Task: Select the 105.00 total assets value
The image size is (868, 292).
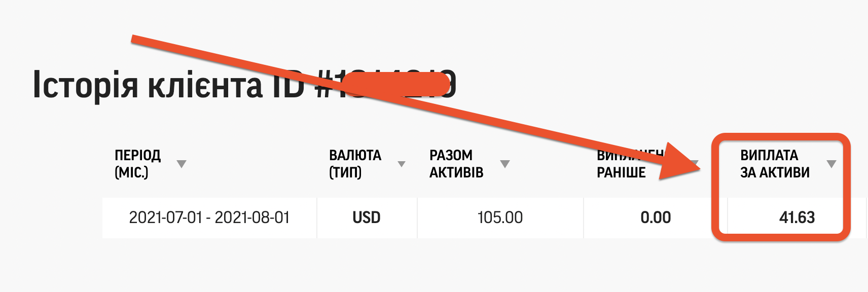Action: (x=499, y=217)
